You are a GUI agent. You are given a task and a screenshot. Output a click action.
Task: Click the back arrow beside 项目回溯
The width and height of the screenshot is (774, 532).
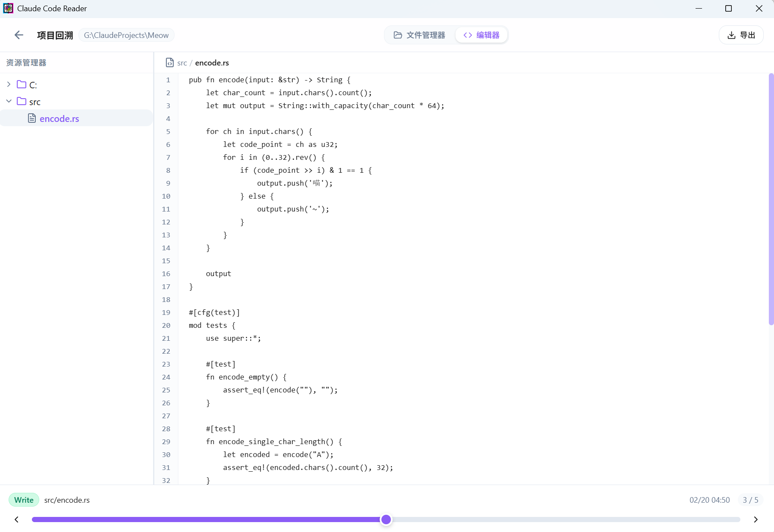[x=19, y=35]
